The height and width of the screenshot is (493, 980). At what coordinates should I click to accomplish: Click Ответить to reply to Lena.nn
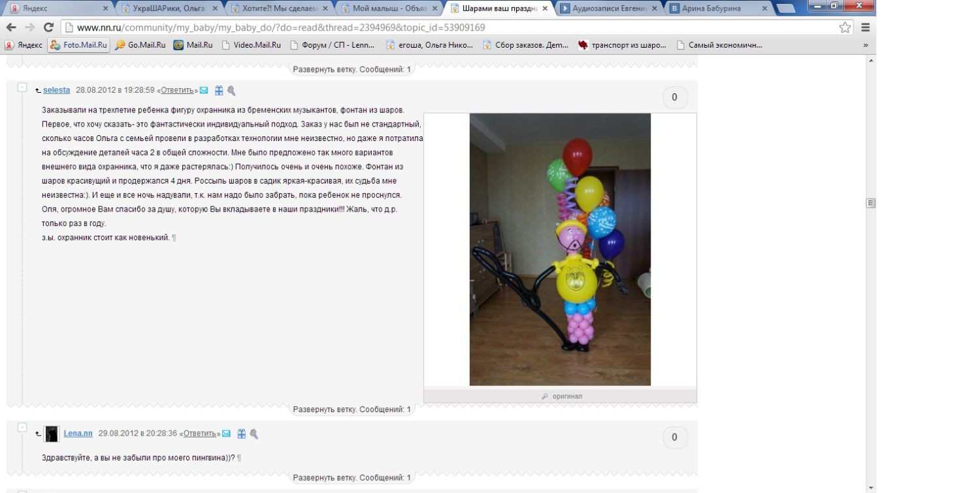click(199, 434)
